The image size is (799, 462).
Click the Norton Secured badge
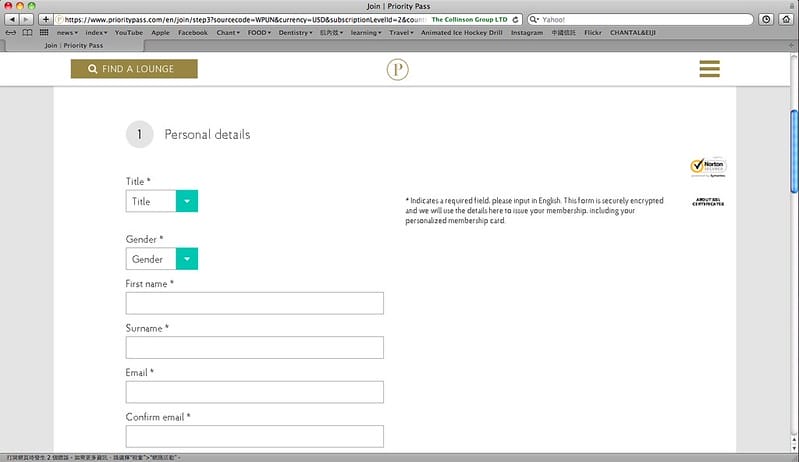(x=708, y=167)
